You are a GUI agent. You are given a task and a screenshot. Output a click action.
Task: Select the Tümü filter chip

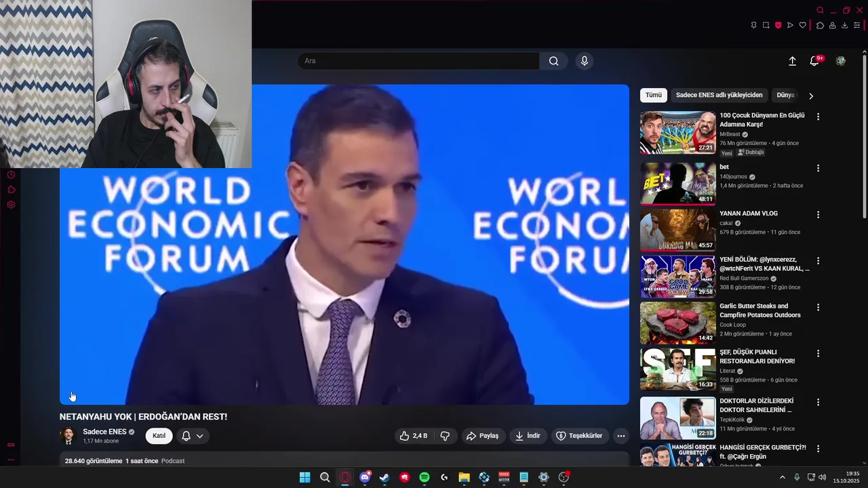(x=654, y=96)
